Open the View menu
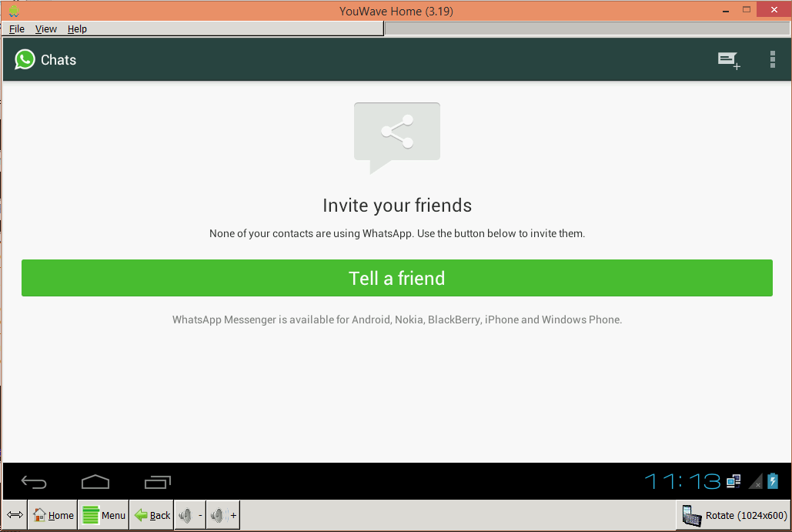792x532 pixels. click(46, 28)
